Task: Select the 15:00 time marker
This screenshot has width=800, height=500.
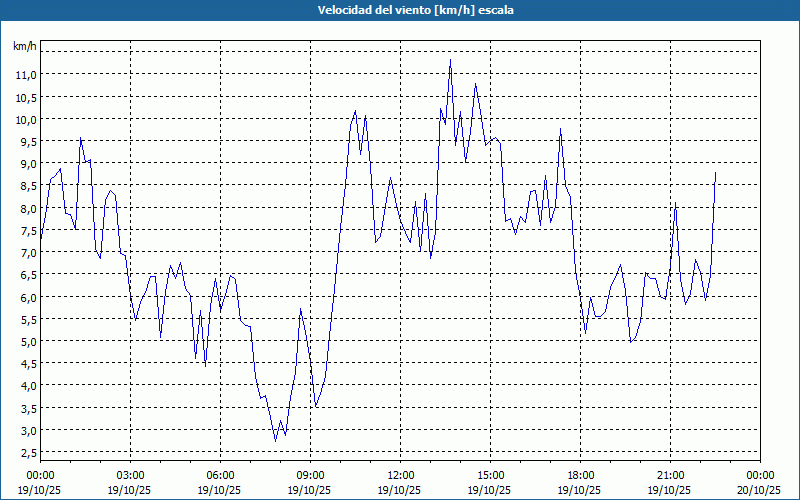Action: tap(490, 475)
